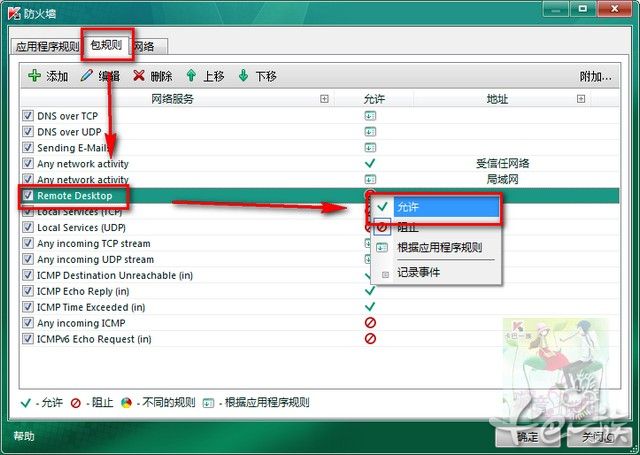Uncheck the DNS over TCP checkbox
Image resolution: width=640 pixels, height=455 pixels.
pyautogui.click(x=28, y=116)
